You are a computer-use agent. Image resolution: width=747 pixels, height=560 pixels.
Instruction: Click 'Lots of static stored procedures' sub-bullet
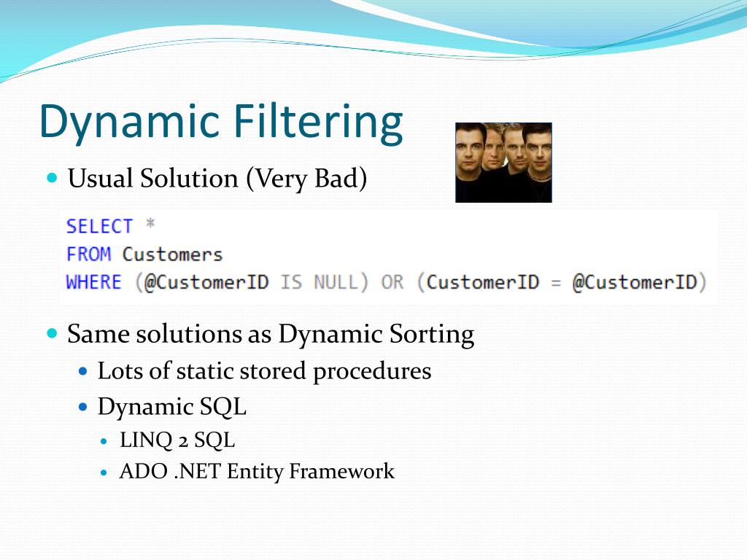(x=264, y=371)
